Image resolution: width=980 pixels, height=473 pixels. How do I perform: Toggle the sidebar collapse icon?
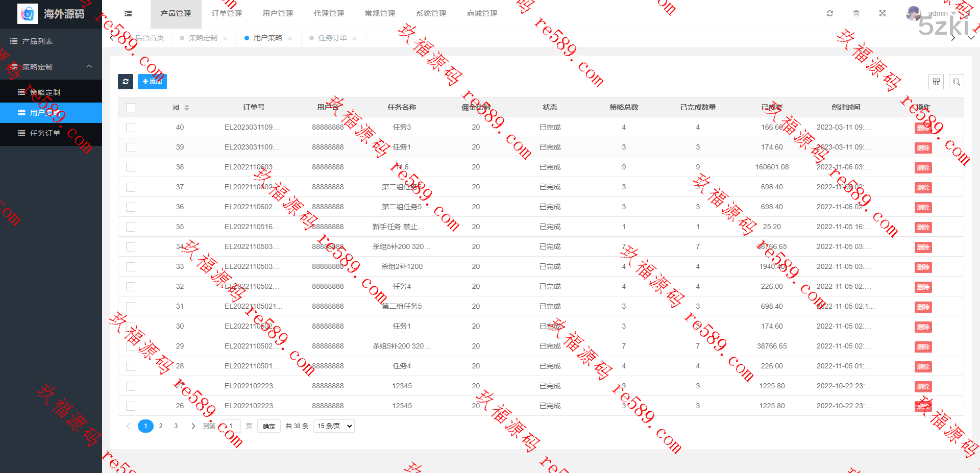(128, 14)
